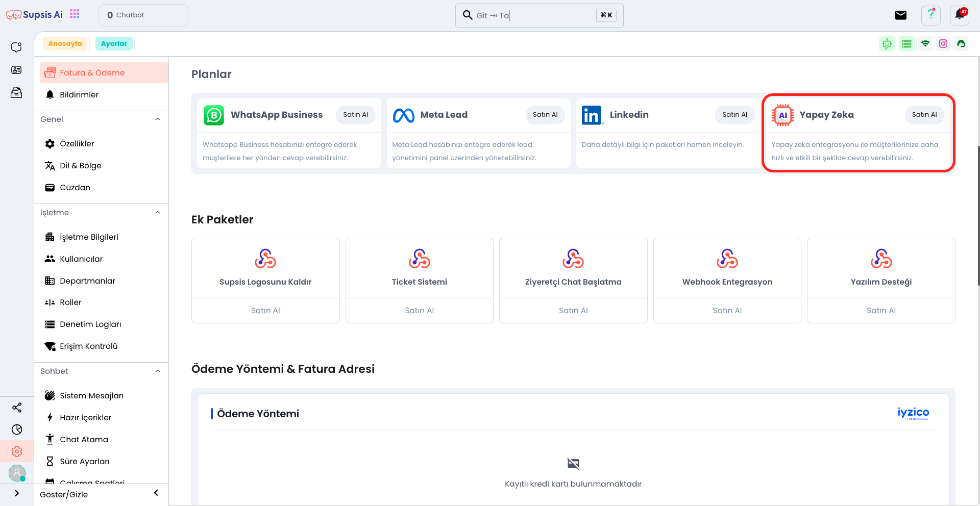
Task: Open Özellikler menu item
Action: (104, 144)
